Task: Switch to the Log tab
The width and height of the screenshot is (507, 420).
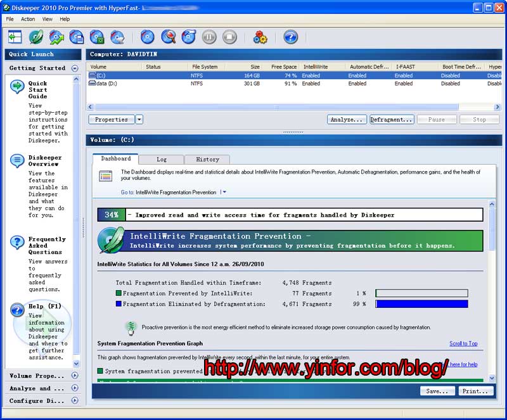Action: (162, 160)
